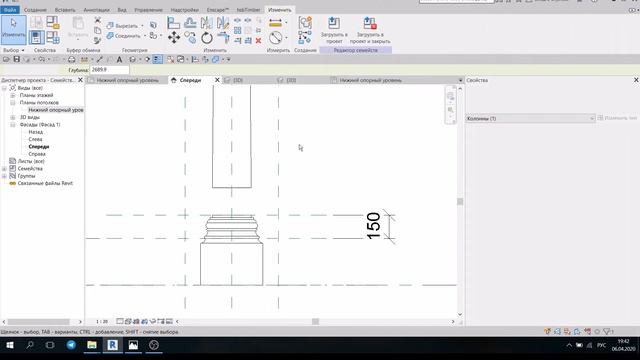Click the Array tool icon
The width and height of the screenshot is (640, 360).
point(238,31)
